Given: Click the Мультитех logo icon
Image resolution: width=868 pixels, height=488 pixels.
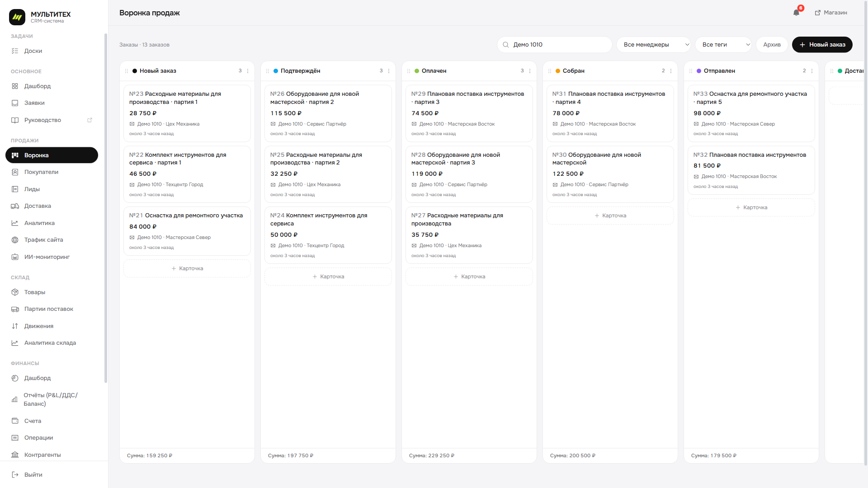Looking at the screenshot, I should tap(17, 17).
